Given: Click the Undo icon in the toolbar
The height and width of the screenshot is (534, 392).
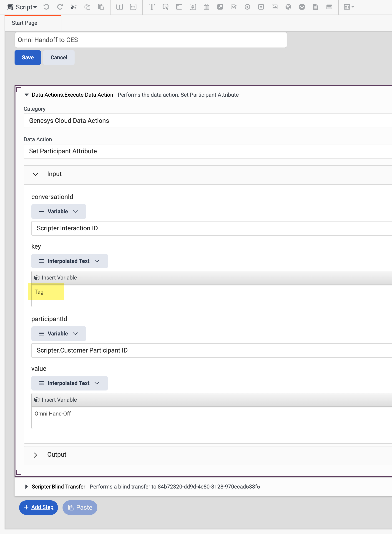Looking at the screenshot, I should (x=46, y=7).
